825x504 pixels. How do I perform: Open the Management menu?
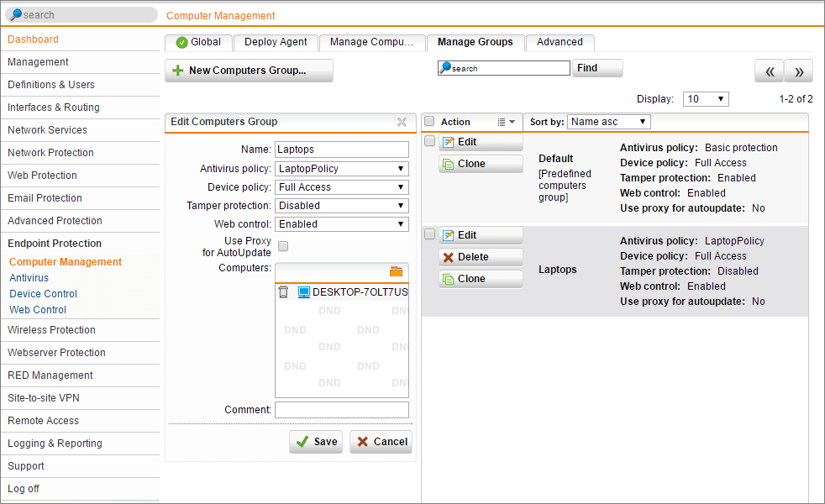point(38,62)
